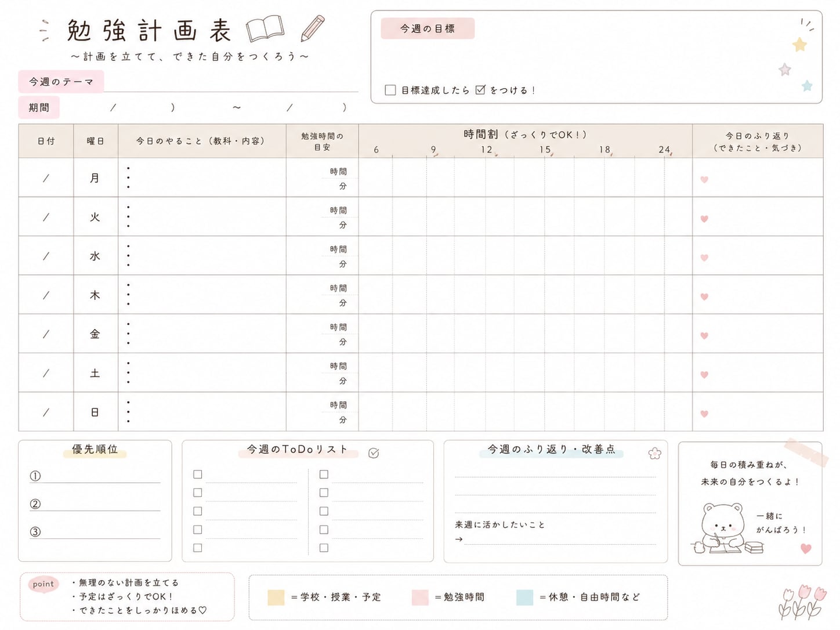Click the 12 hour mark on the timetable
This screenshot has height=630, width=840.
(486, 150)
